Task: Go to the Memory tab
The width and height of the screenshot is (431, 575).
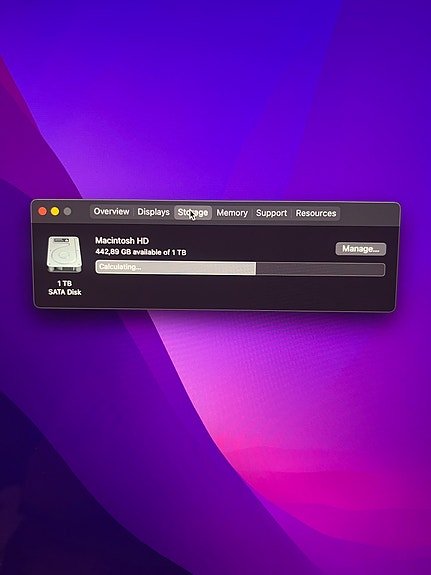Action: [232, 213]
